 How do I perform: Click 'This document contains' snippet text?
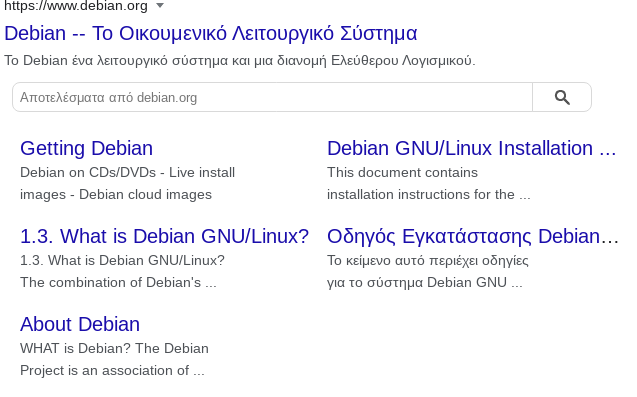(402, 173)
